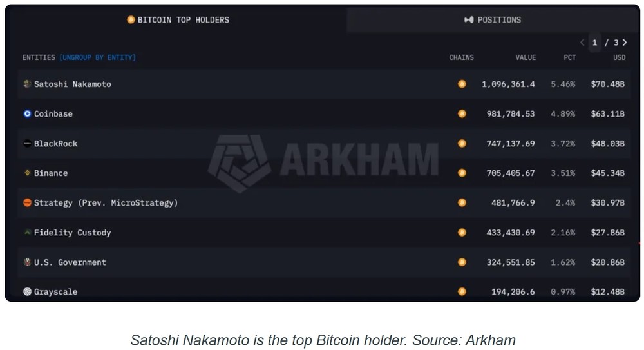This screenshot has width=644, height=350.
Task: Go to the next page of holders
Action: coord(625,43)
